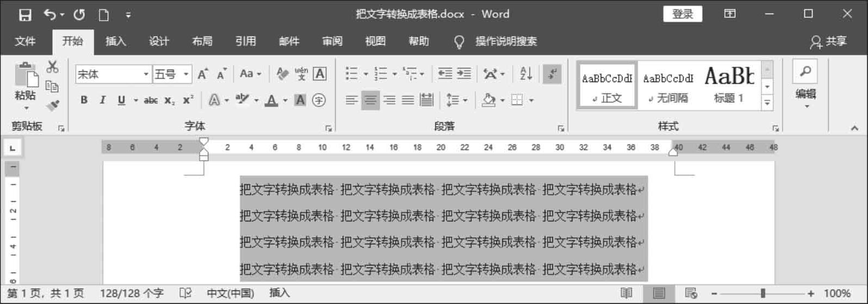Insert an enclosed character (circled 字)

(319, 100)
